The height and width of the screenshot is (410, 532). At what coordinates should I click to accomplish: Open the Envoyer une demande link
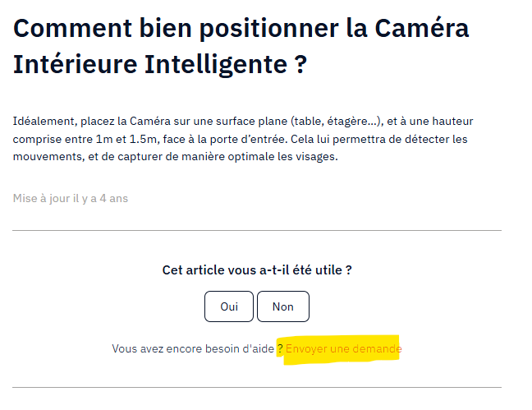coord(343,349)
